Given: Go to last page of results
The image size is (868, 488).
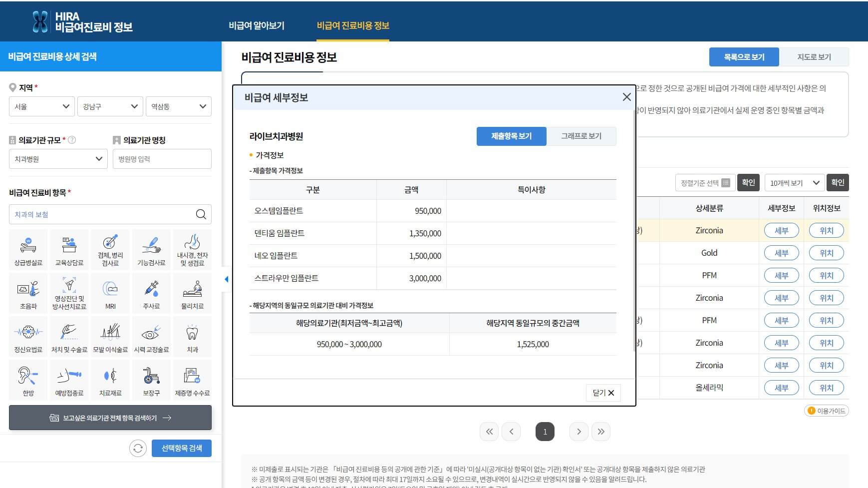Looking at the screenshot, I should coord(601,432).
